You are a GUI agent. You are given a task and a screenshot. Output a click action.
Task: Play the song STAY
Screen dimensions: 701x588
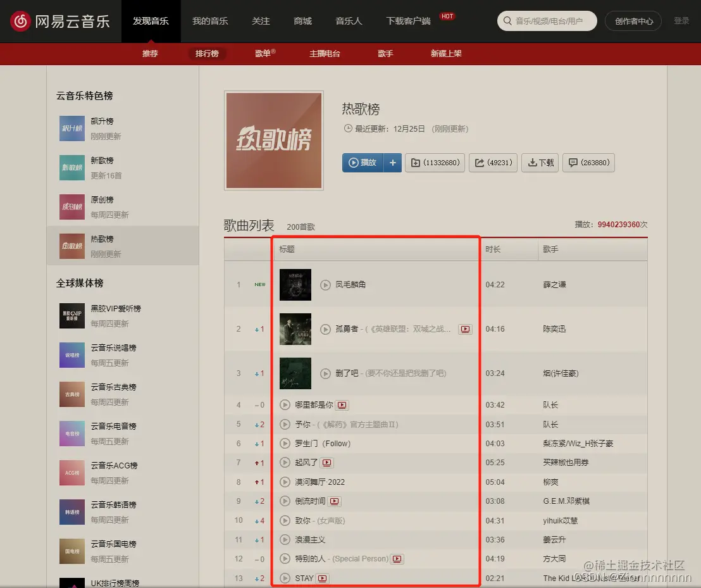[x=285, y=578]
